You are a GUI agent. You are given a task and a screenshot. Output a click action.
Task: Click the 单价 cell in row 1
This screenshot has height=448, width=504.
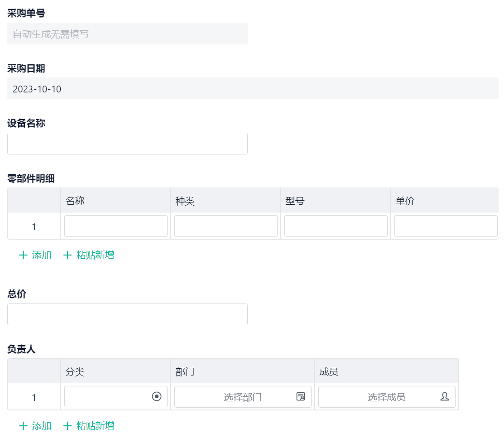(446, 226)
